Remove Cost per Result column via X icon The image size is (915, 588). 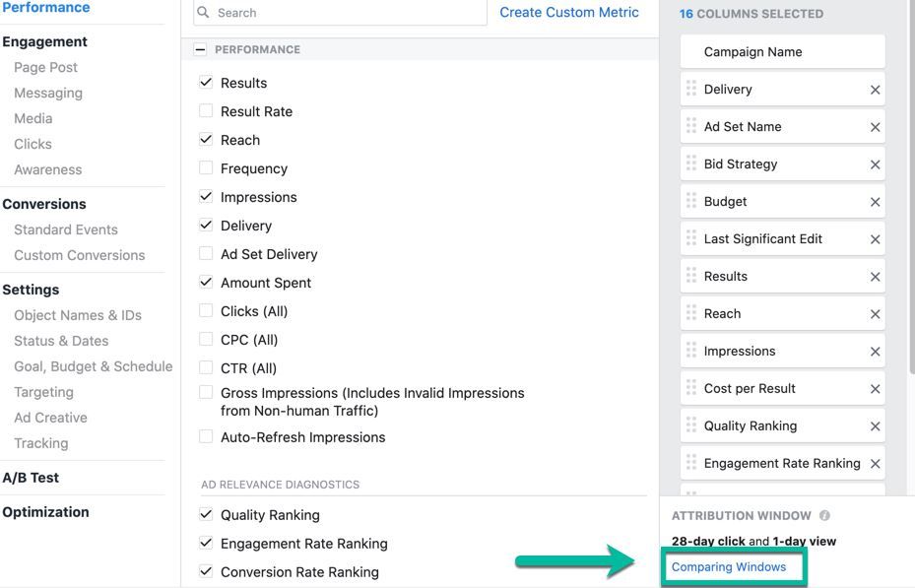point(875,388)
